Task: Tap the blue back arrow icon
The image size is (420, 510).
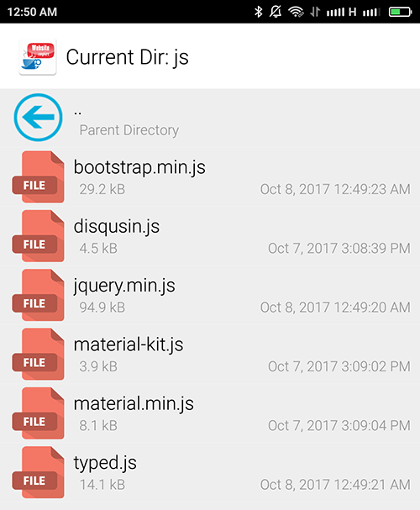Action: coord(38,118)
